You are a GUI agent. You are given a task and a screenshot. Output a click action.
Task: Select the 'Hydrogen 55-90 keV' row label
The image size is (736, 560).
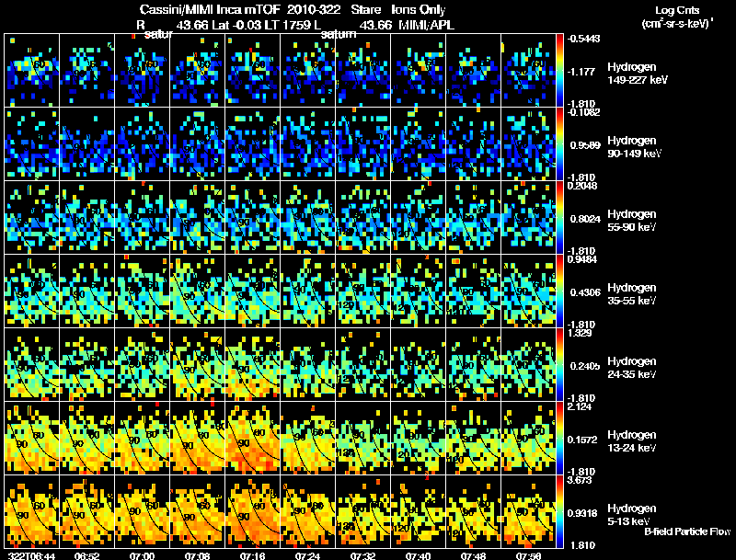[x=632, y=220]
